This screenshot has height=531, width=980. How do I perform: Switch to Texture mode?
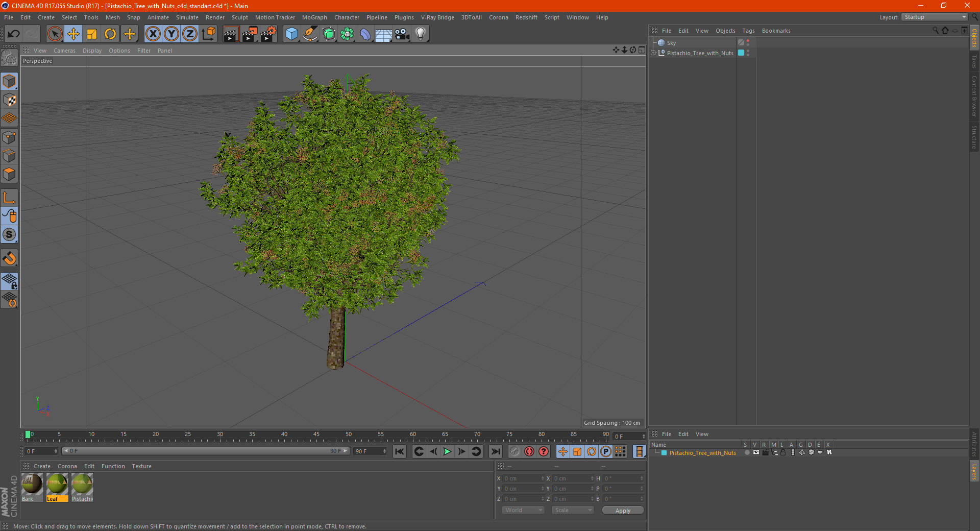9,100
